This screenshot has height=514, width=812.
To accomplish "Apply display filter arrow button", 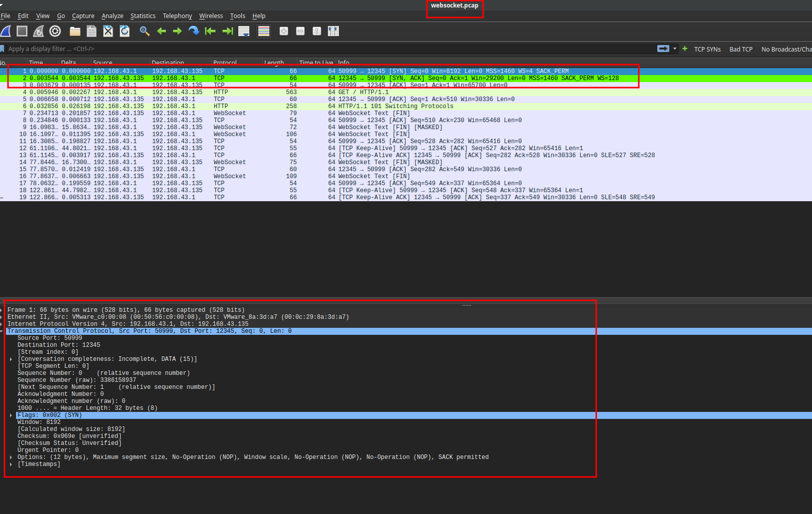I will pos(663,49).
